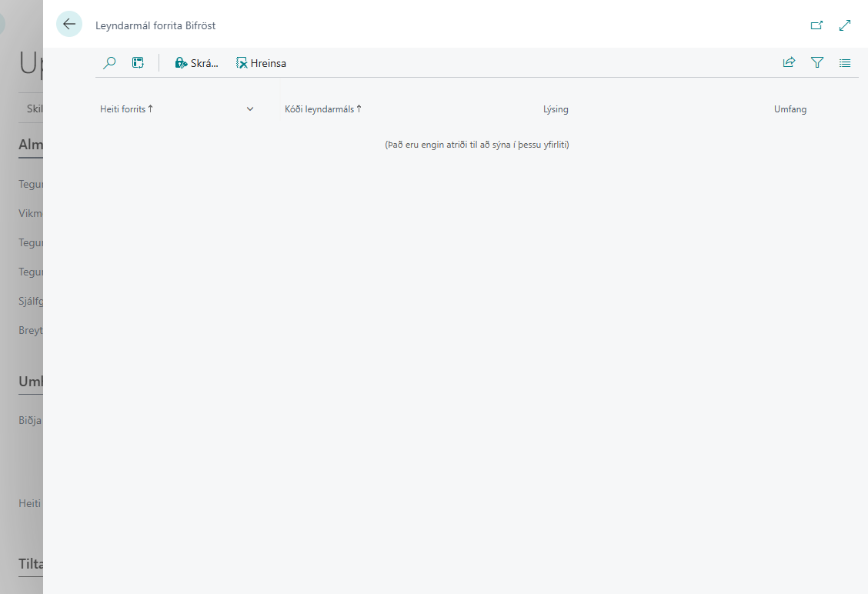The image size is (868, 594).
Task: Sort by Kóði leyndarmáls column header
Action: pyautogui.click(x=322, y=109)
